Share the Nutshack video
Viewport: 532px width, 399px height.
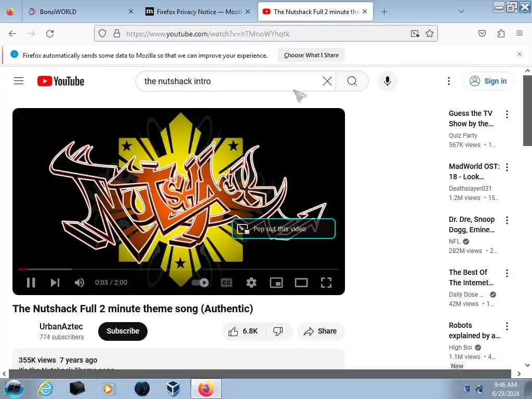(x=321, y=331)
